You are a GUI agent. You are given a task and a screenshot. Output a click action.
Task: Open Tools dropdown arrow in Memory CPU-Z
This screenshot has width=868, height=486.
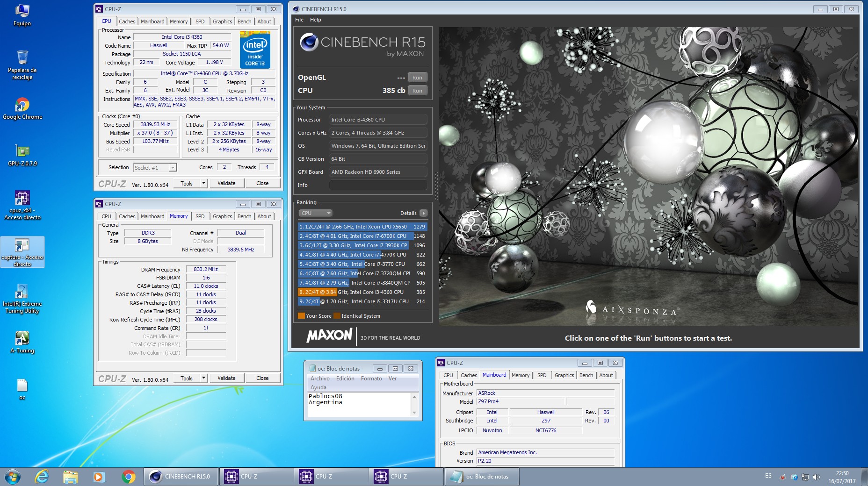click(x=203, y=378)
